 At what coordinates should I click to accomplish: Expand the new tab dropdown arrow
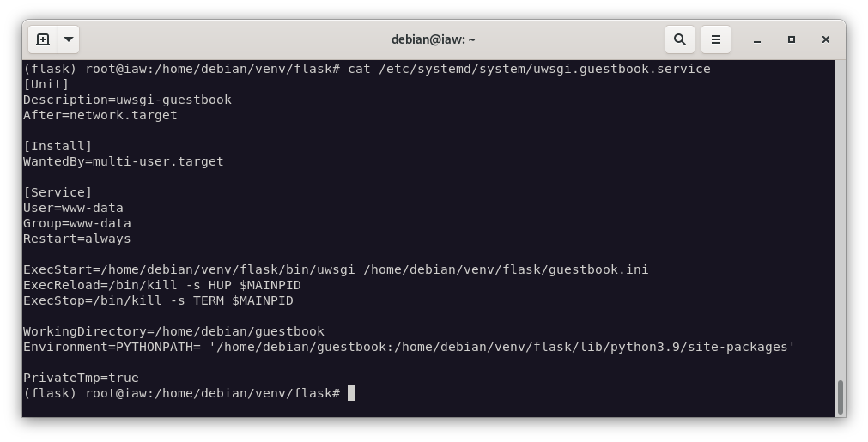(x=69, y=39)
